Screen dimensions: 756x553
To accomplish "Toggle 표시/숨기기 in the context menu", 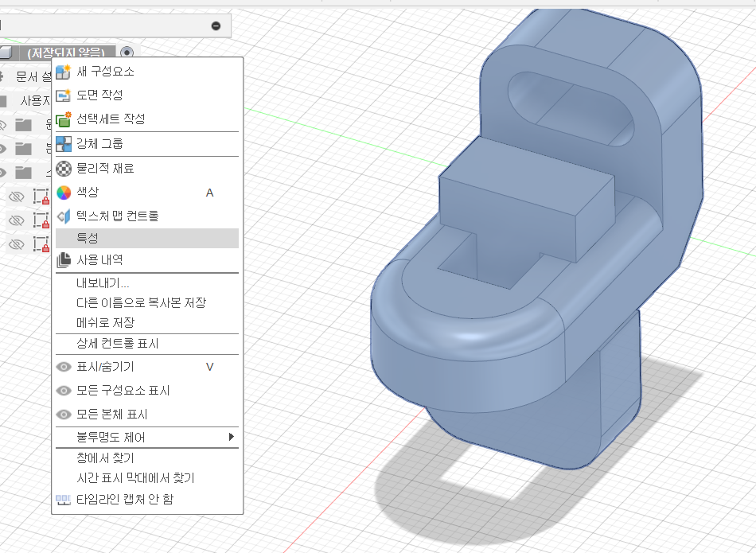I will [x=147, y=367].
